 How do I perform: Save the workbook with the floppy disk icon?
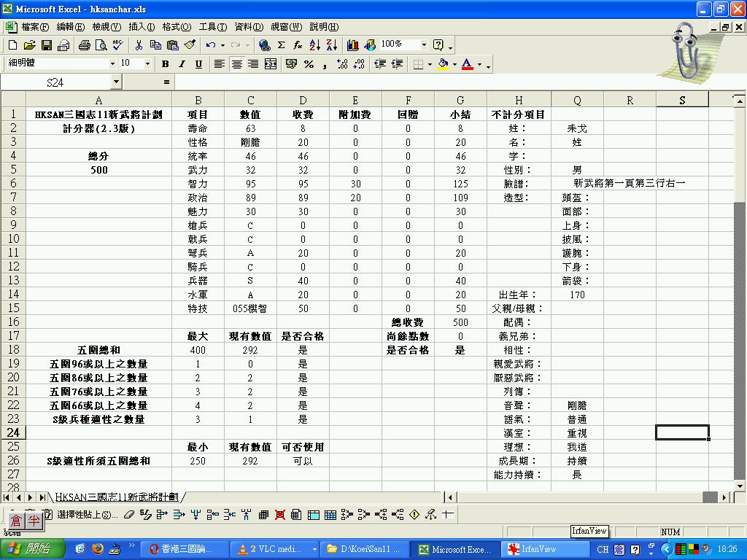pos(46,45)
